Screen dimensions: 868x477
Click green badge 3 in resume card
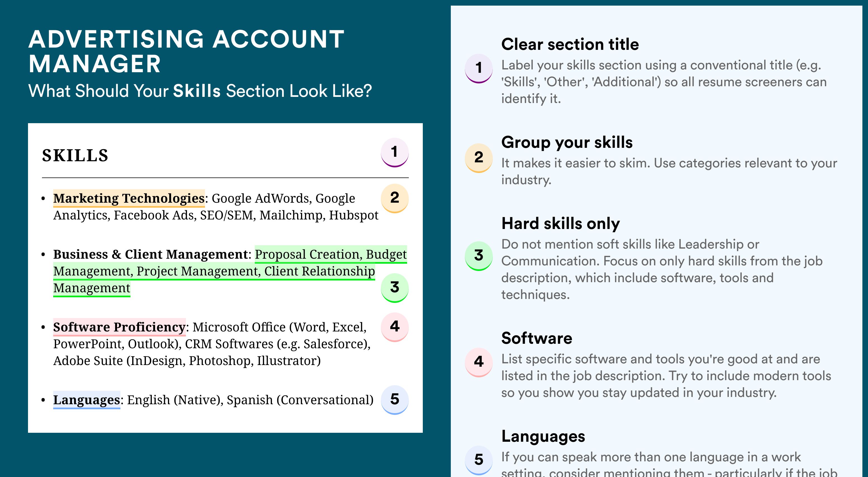[x=395, y=288]
